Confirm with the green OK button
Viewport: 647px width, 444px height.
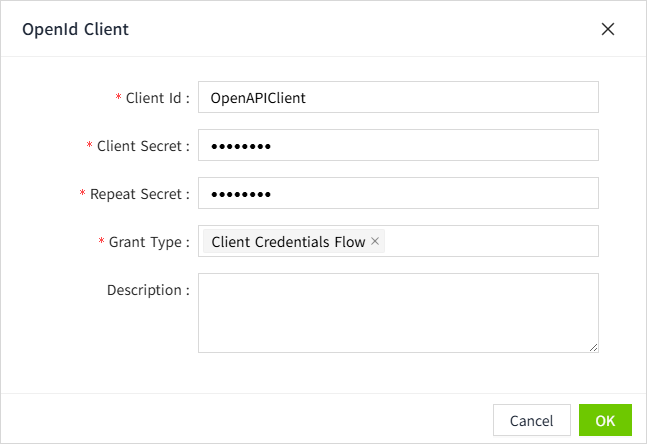pyautogui.click(x=605, y=420)
